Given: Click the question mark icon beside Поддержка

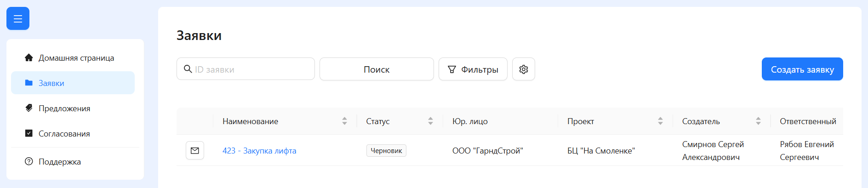Looking at the screenshot, I should [x=29, y=161].
